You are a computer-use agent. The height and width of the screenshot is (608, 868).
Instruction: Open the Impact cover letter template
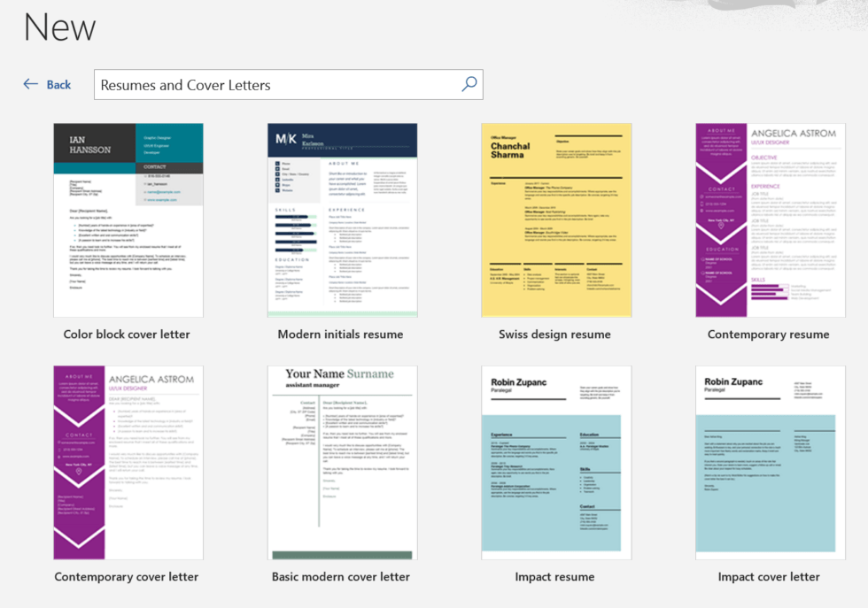click(x=769, y=461)
